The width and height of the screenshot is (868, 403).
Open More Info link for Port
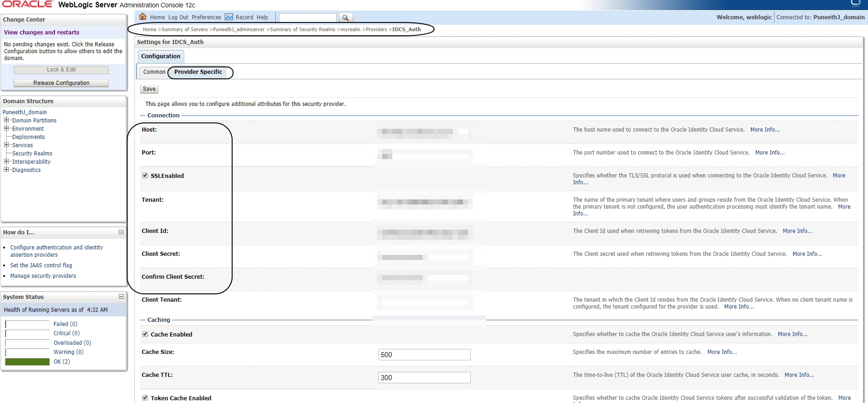tap(770, 153)
